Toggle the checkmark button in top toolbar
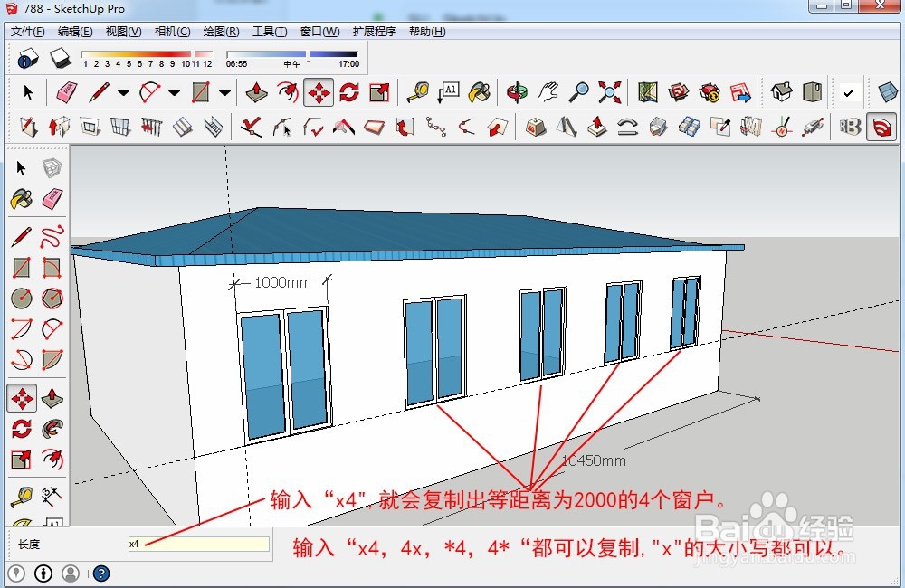This screenshot has width=905, height=588. pyautogui.click(x=849, y=92)
